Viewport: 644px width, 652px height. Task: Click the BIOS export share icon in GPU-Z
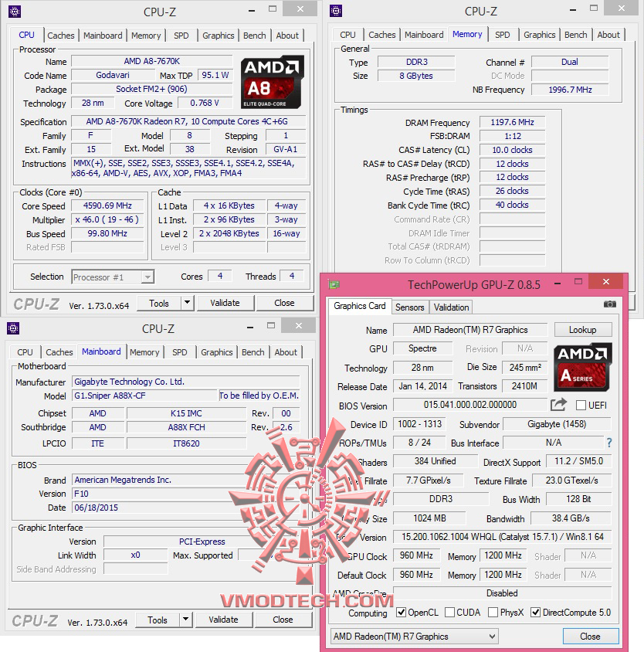click(x=558, y=405)
